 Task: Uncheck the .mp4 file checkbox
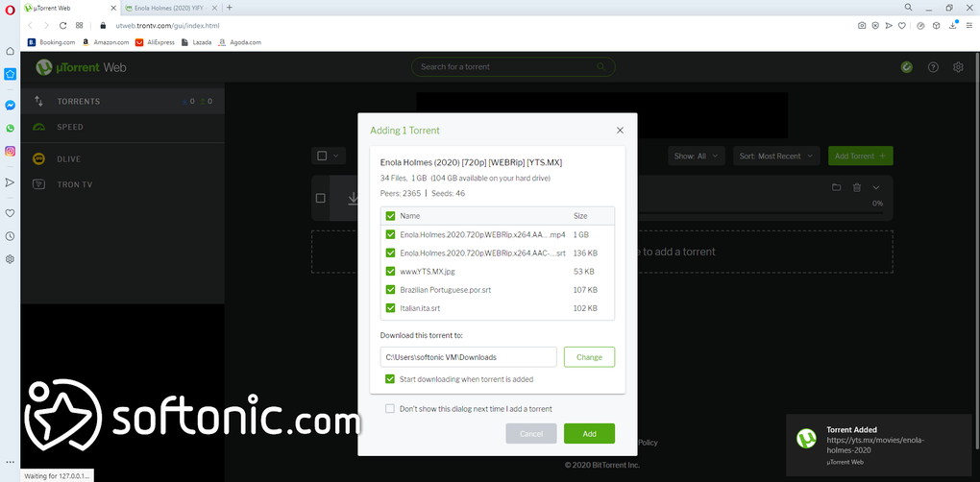click(x=391, y=234)
